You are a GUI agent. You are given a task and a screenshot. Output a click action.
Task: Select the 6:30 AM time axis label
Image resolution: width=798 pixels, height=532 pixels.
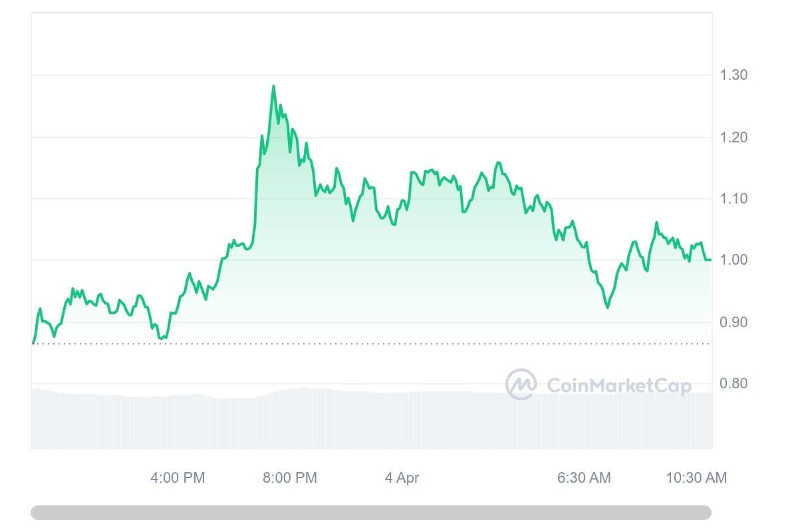coord(584,477)
